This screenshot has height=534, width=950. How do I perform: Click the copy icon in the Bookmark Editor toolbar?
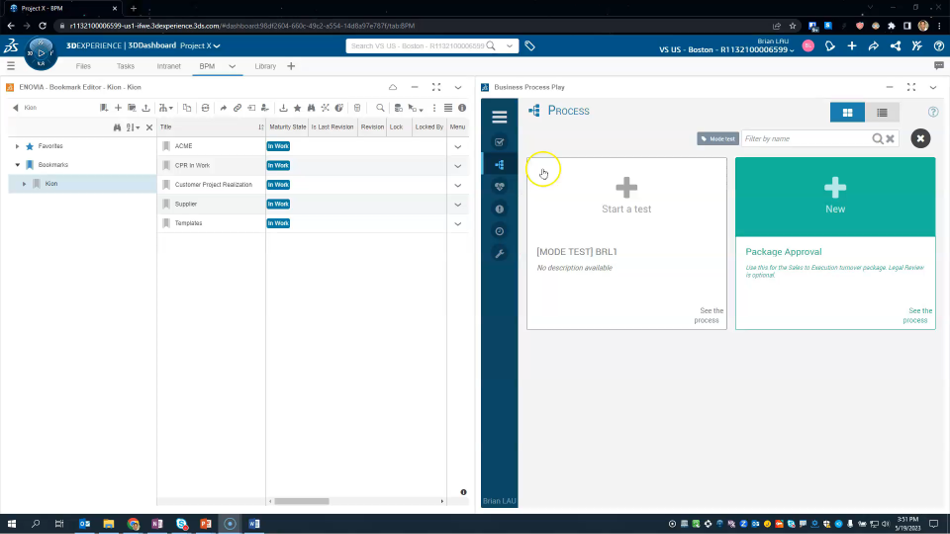coord(187,108)
